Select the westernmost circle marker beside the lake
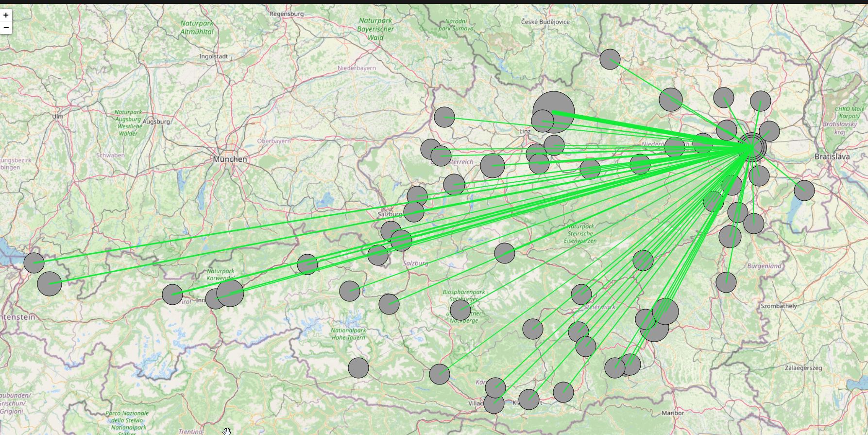Viewport: 868px width, 435px height. 34,263
